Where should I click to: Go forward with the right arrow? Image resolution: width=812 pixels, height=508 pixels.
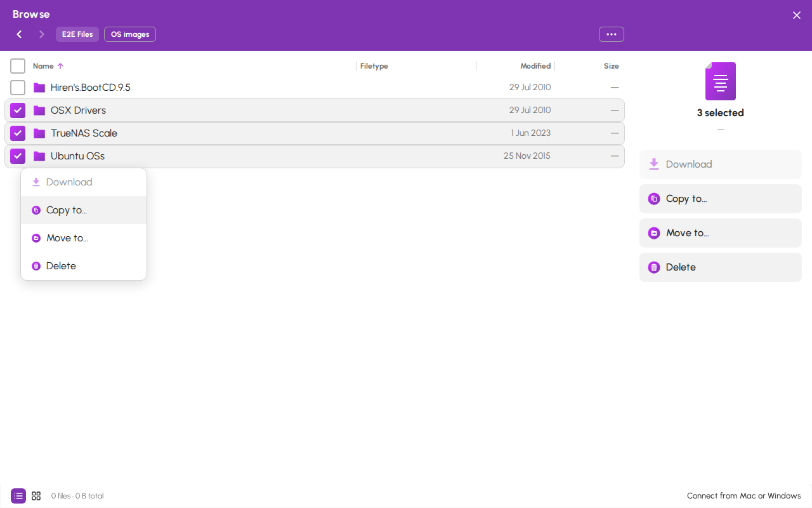pyautogui.click(x=42, y=34)
